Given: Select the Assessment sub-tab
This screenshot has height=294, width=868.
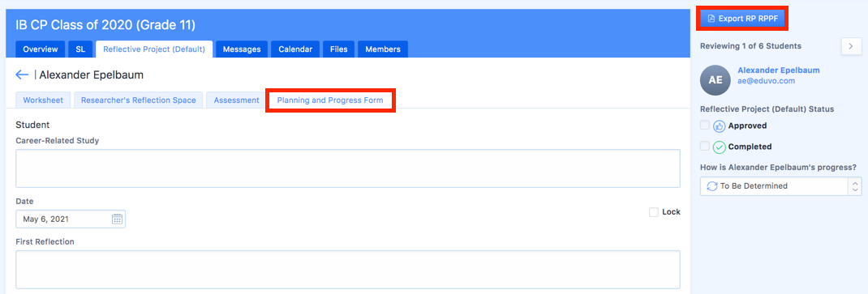Looking at the screenshot, I should pos(236,100).
